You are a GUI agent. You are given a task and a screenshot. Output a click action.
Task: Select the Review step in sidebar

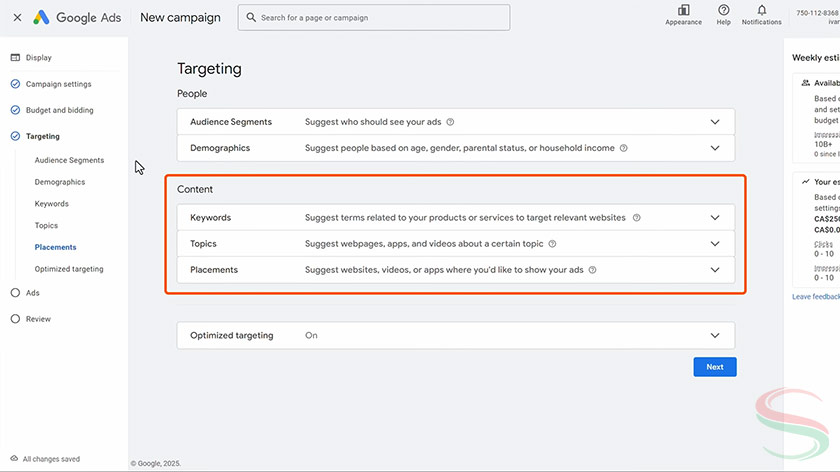(38, 319)
